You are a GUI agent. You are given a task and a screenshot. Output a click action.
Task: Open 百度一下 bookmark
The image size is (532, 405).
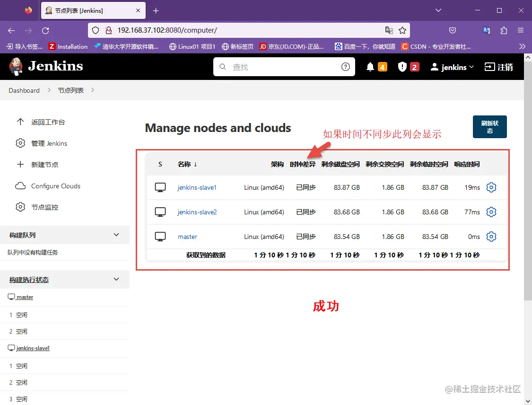coord(365,46)
